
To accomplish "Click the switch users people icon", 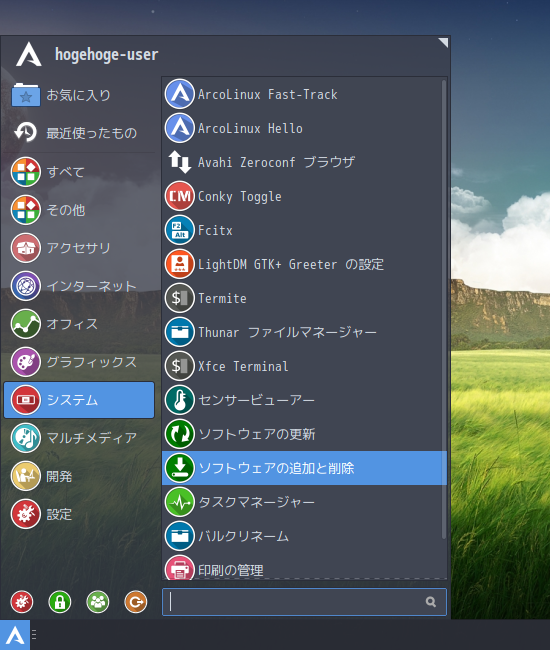I will click(98, 601).
